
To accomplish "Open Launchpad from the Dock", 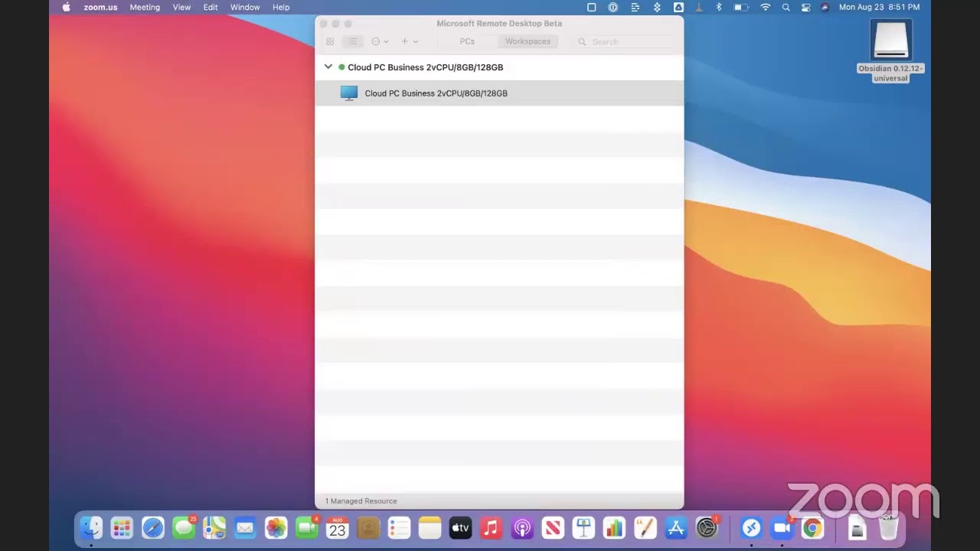I will tap(122, 528).
